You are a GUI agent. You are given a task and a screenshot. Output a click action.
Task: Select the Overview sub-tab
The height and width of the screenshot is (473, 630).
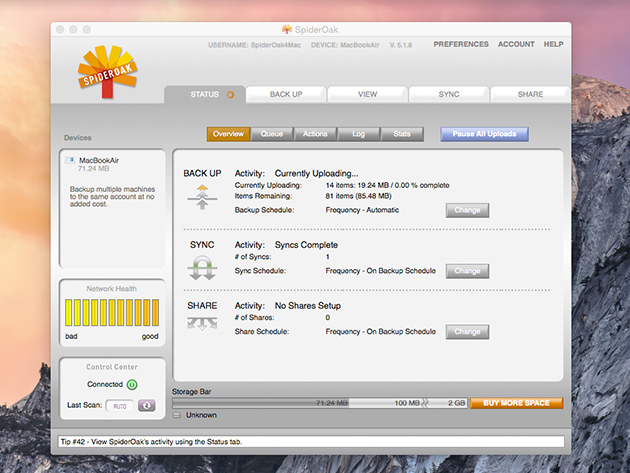point(228,134)
